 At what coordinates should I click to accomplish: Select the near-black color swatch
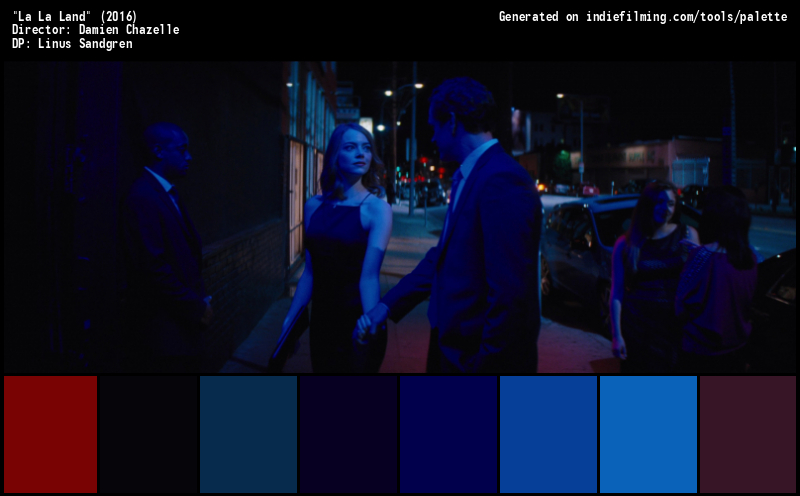[x=148, y=434]
